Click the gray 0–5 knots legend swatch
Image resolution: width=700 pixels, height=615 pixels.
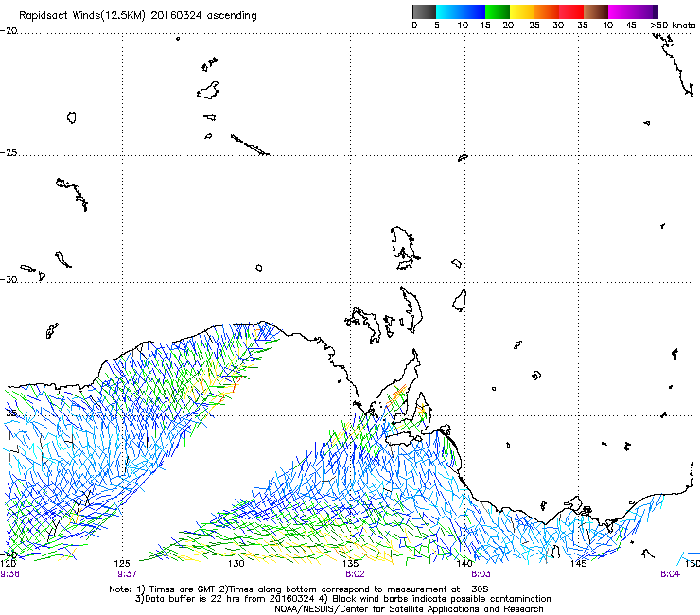424,11
